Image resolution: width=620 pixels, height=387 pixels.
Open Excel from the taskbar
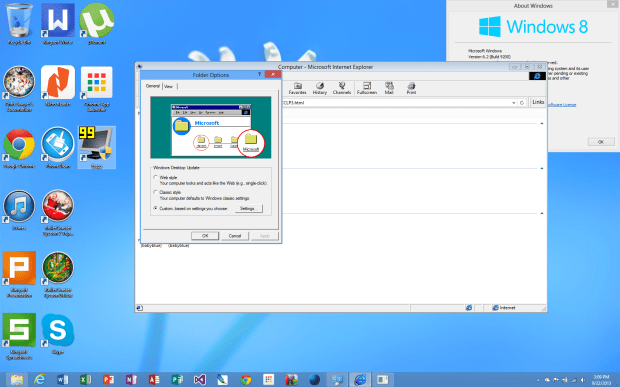pyautogui.click(x=85, y=379)
